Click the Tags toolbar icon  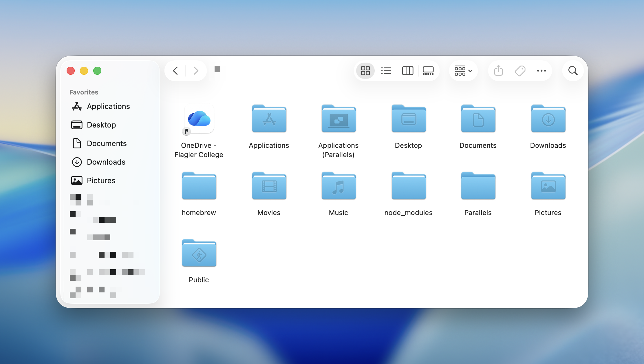coord(520,71)
